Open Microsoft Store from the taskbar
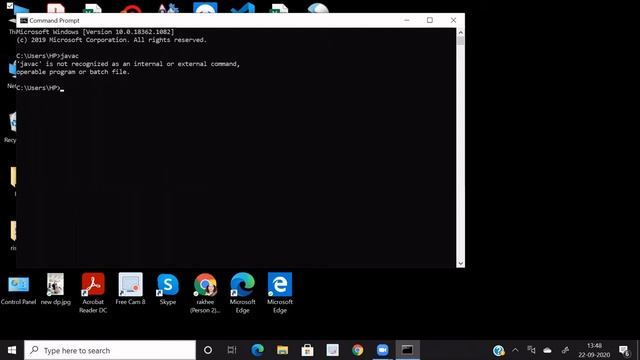 coord(307,350)
